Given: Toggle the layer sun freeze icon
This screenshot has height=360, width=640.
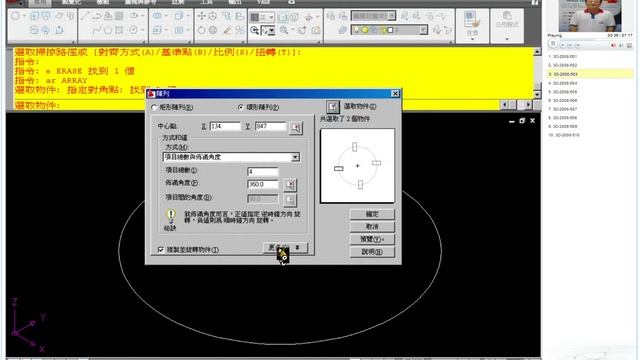Looking at the screenshot, I should [x=365, y=30].
